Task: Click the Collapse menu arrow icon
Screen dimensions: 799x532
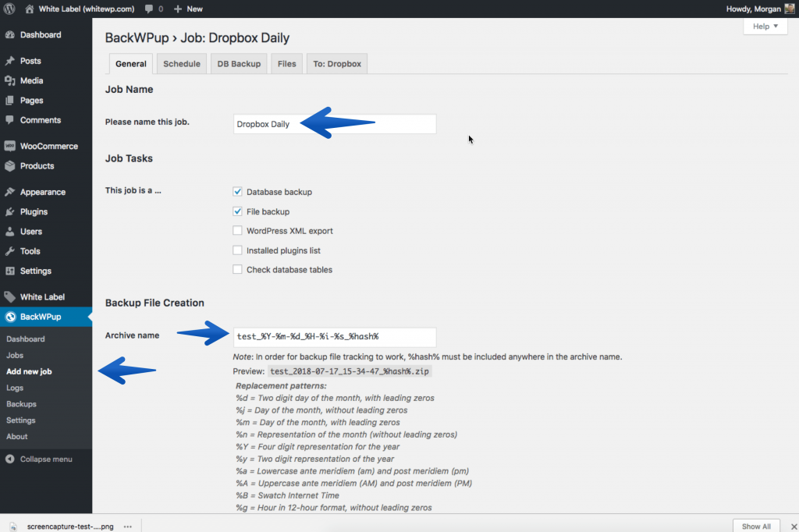Action: (x=9, y=459)
